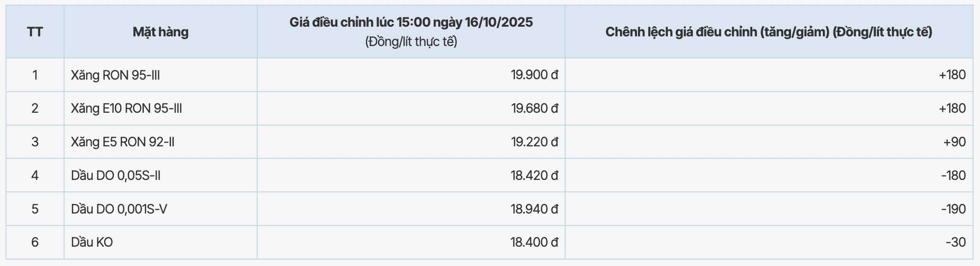Select the 'Xăng RON 95-III' cell
Image resolution: width=980 pixels, height=266 pixels.
[x=115, y=75]
